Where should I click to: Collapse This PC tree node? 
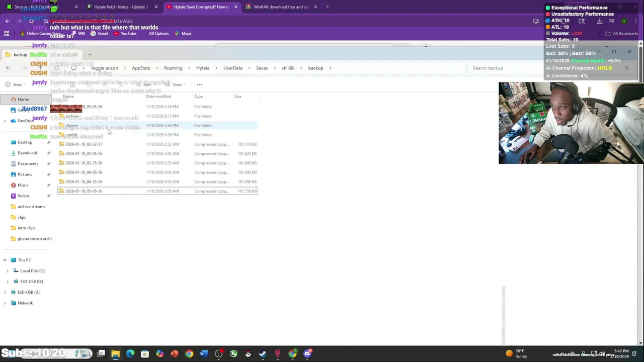pyautogui.click(x=5, y=260)
